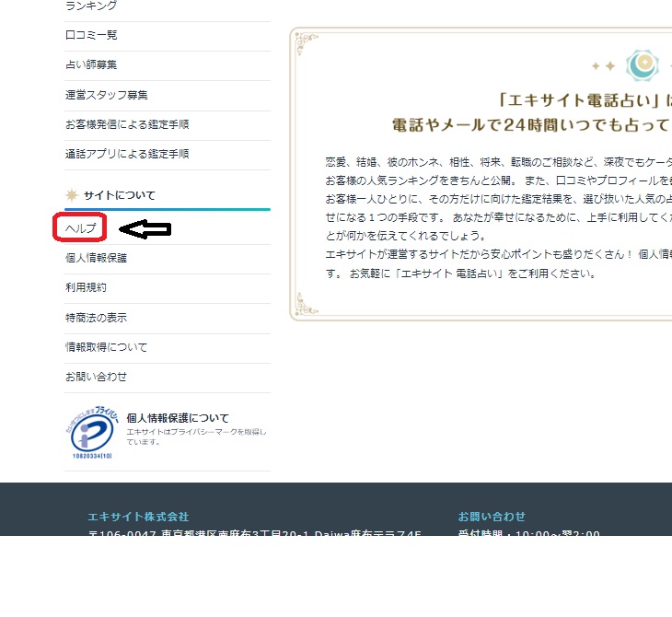Screen dimensions: 672x617
Task: Click the star icon beside サイトについて
Action: tap(72, 195)
